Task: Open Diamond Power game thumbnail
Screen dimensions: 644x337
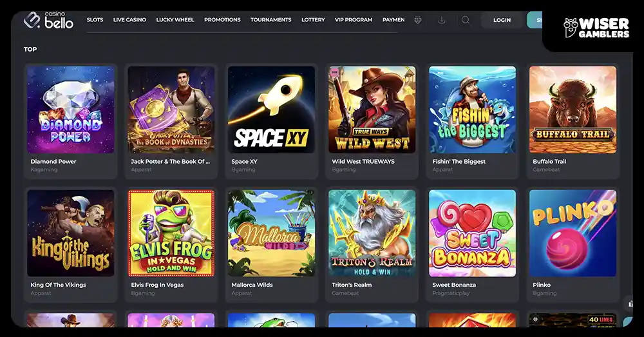Action: (71, 110)
